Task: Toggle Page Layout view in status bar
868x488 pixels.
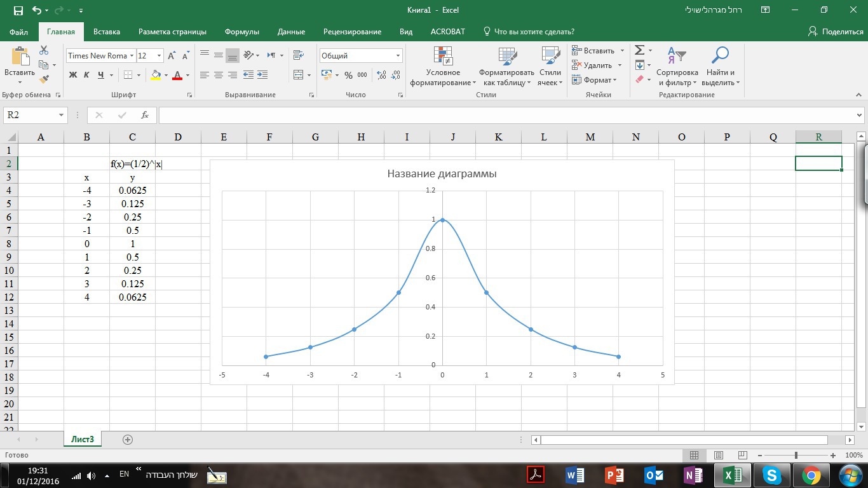Action: click(718, 456)
